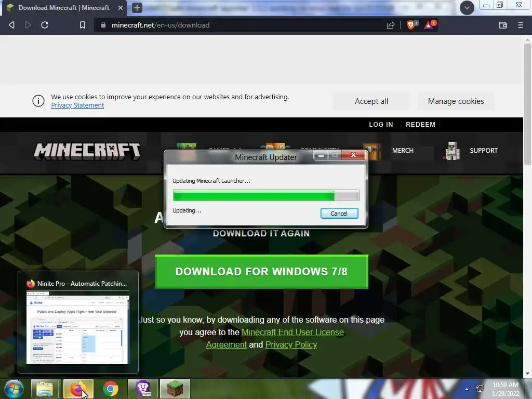Click the Minecraft logo

pyautogui.click(x=87, y=151)
